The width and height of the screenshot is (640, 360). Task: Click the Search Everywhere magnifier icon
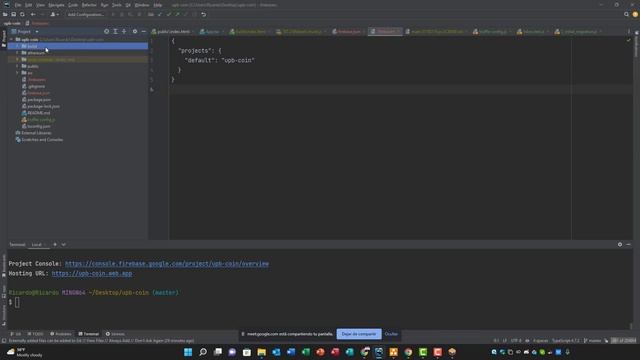pos(626,14)
